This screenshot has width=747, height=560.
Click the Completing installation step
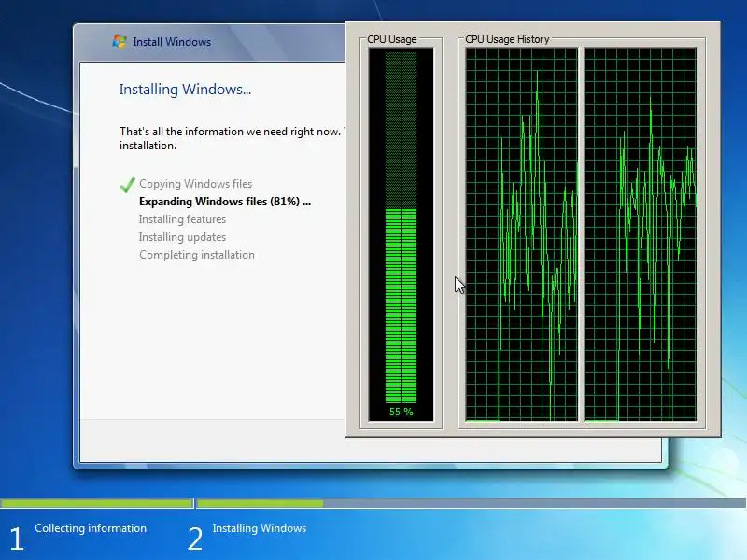pos(197,255)
